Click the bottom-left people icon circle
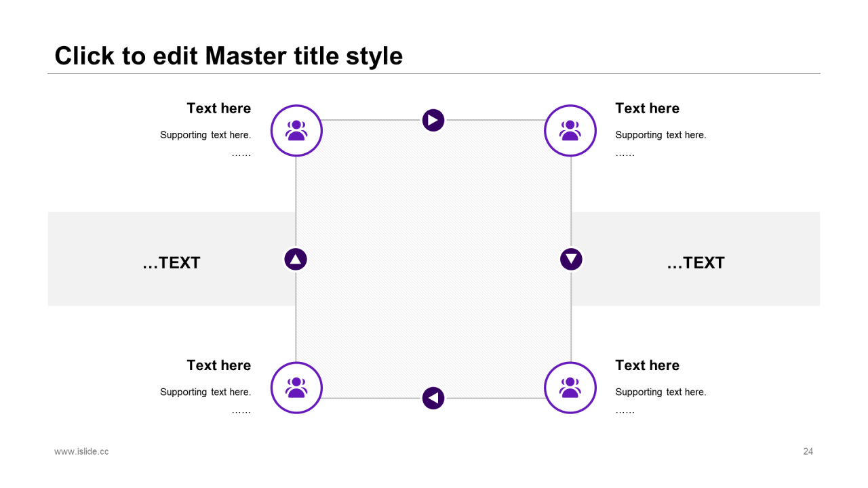Viewport: 868px width, 488px height. pyautogui.click(x=296, y=388)
